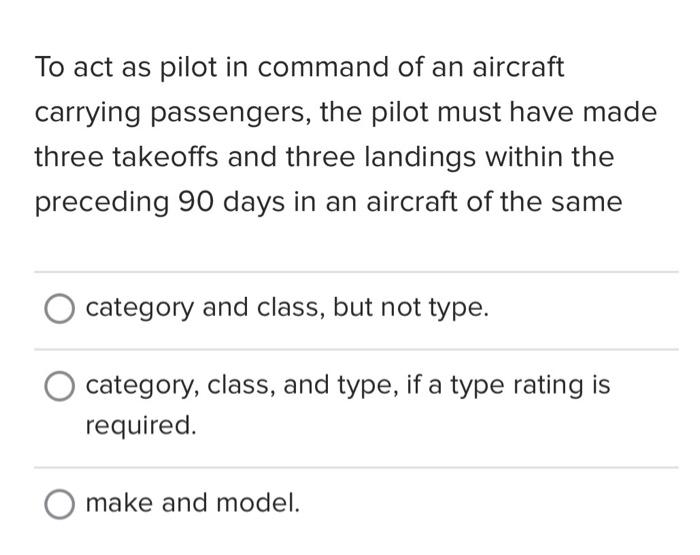
Task: Click the word "required." in second answer
Action: click(141, 425)
